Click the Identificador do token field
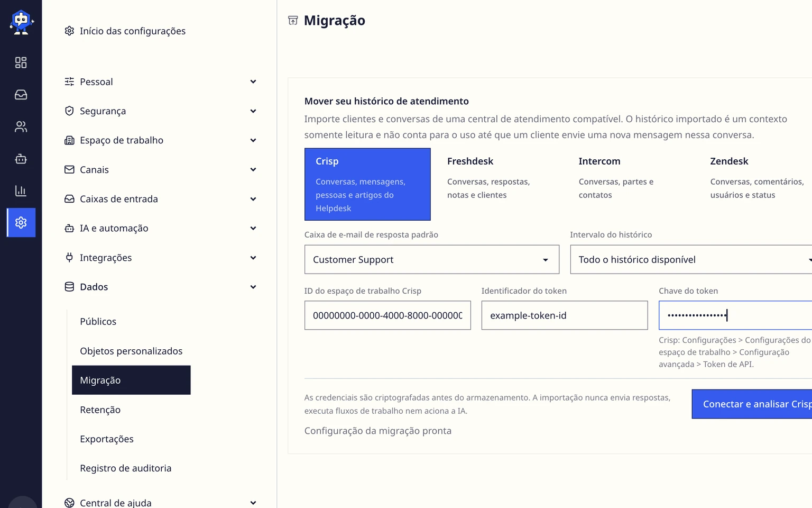This screenshot has height=508, width=812. (565, 315)
